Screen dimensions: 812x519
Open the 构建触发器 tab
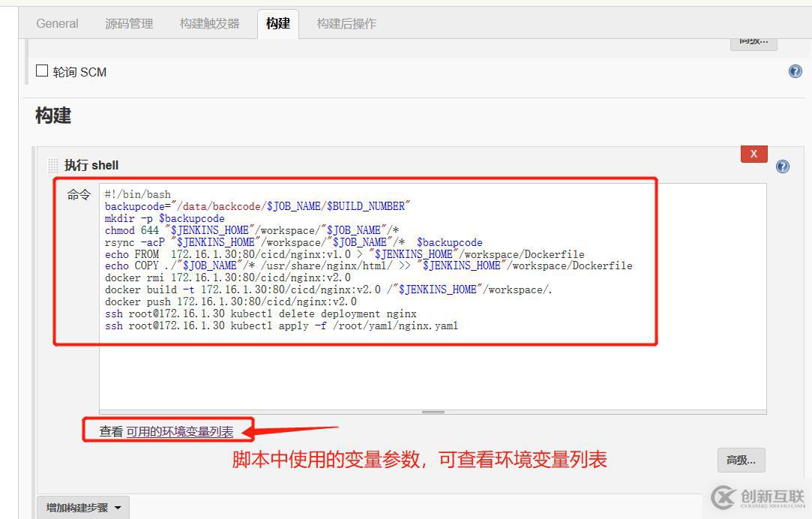(209, 24)
